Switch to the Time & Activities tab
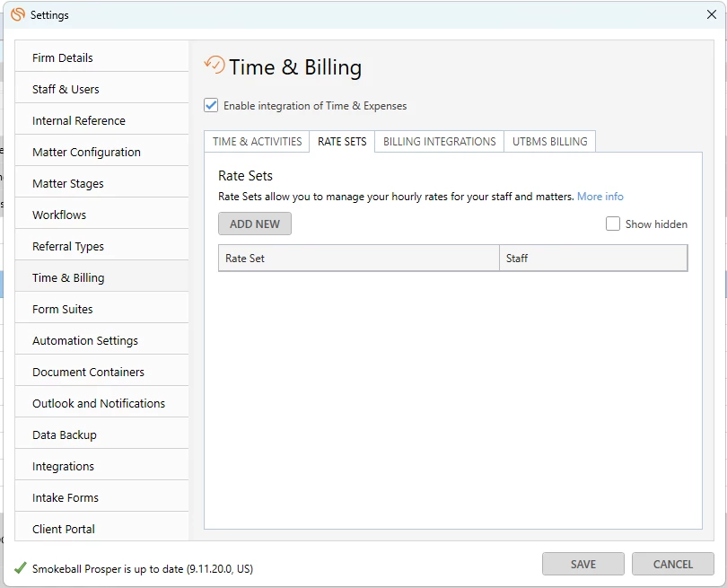Viewport: 727px width, 588px height. pyautogui.click(x=257, y=142)
